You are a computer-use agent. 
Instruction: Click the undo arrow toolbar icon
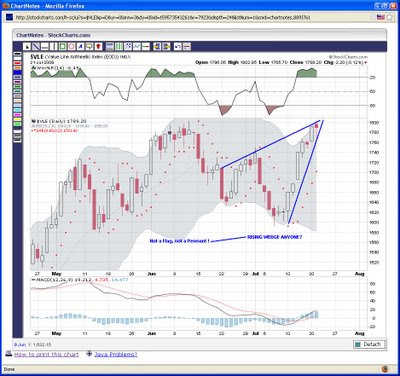pos(177,46)
